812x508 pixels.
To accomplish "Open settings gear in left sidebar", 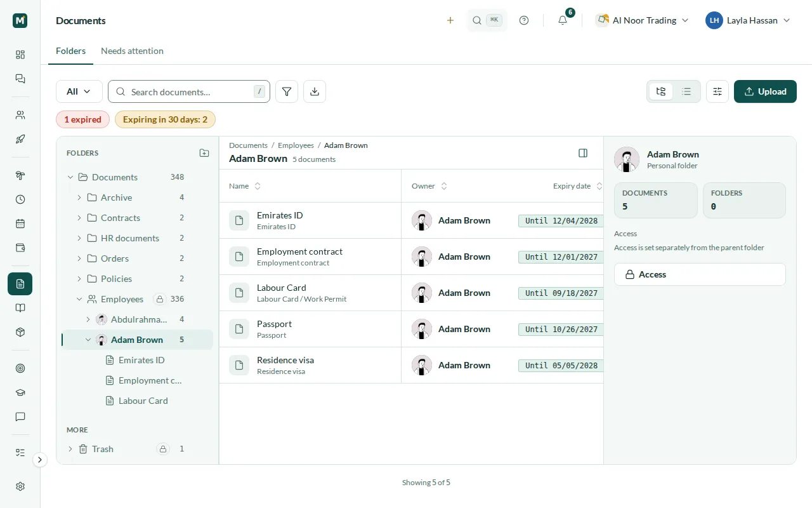I will tap(20, 486).
